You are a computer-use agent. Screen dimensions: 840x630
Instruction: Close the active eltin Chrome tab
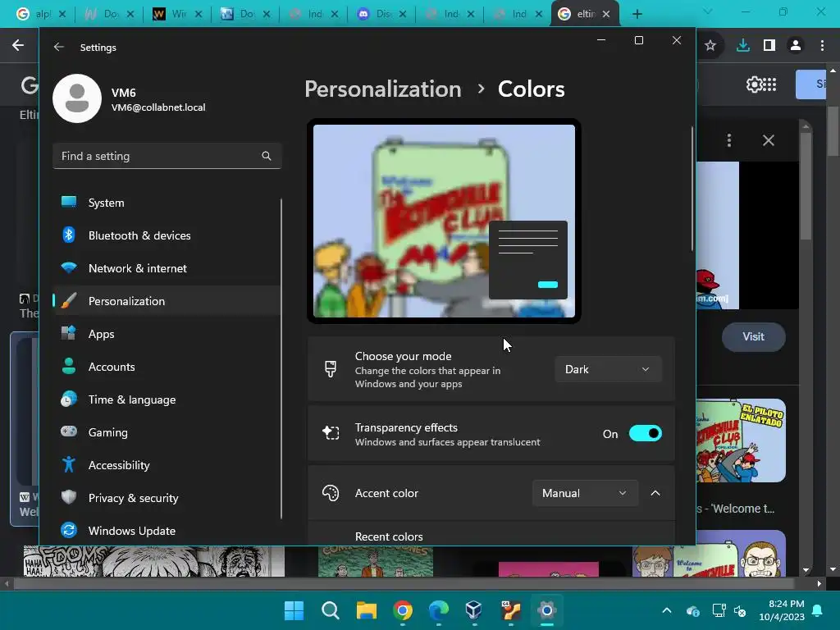(606, 14)
